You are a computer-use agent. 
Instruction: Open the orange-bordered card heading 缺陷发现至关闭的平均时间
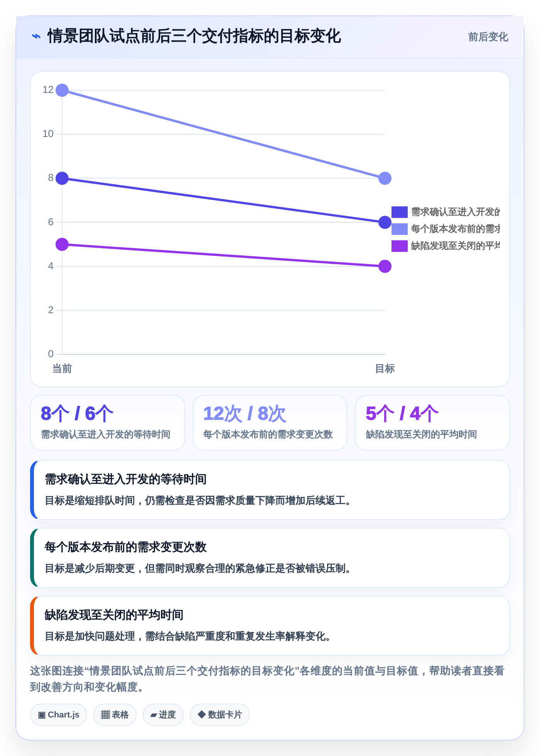tap(114, 615)
